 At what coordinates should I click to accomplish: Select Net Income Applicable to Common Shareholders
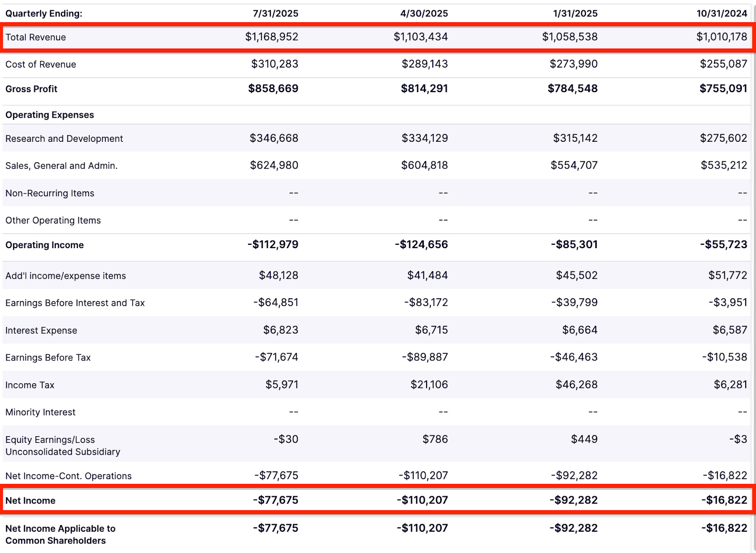click(x=60, y=535)
